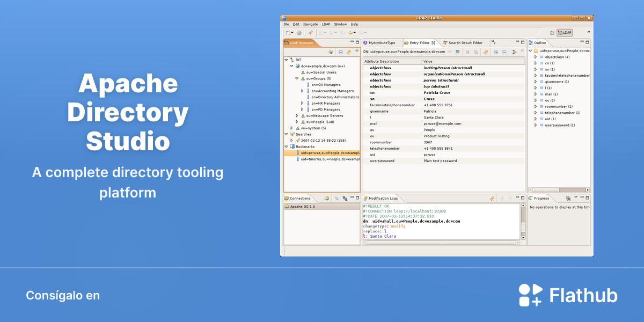Select the Apache DS 1.0 connection
This screenshot has height=322, width=644.
point(321,206)
